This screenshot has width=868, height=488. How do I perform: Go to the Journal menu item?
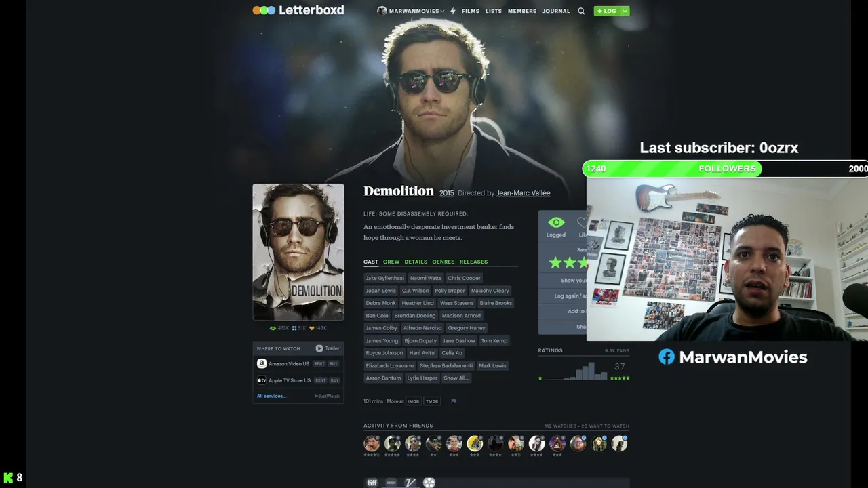(556, 11)
